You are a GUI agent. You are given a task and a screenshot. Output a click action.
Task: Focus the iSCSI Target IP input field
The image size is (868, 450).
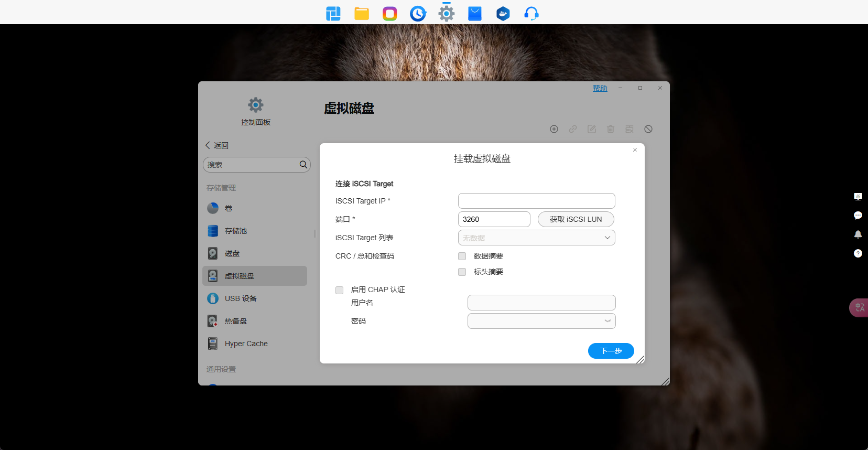(x=537, y=201)
